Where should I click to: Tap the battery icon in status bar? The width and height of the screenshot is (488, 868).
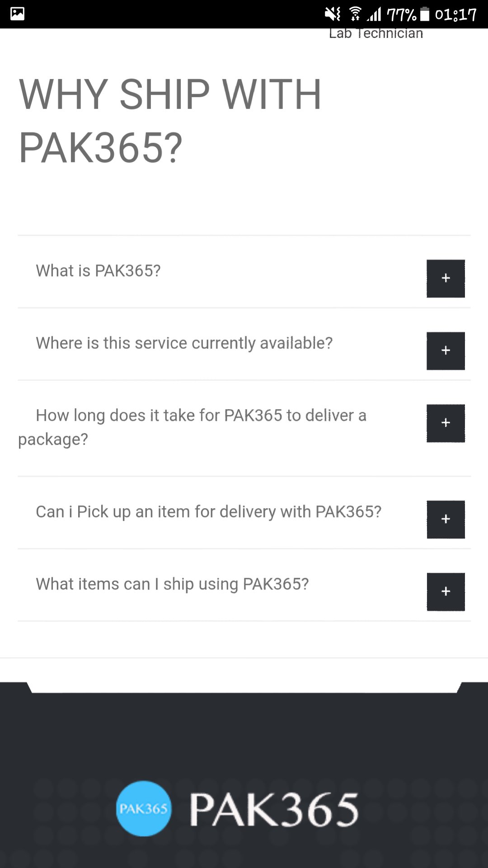pyautogui.click(x=424, y=14)
